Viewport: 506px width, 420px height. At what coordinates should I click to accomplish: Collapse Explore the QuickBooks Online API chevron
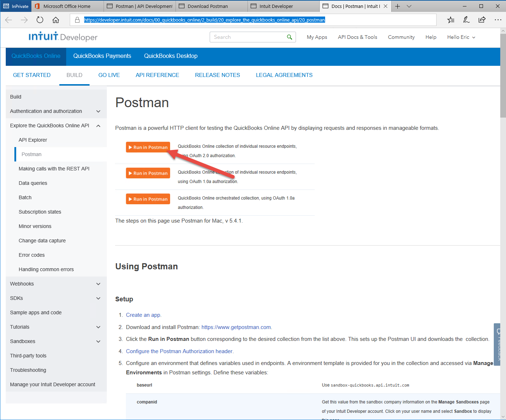click(98, 126)
